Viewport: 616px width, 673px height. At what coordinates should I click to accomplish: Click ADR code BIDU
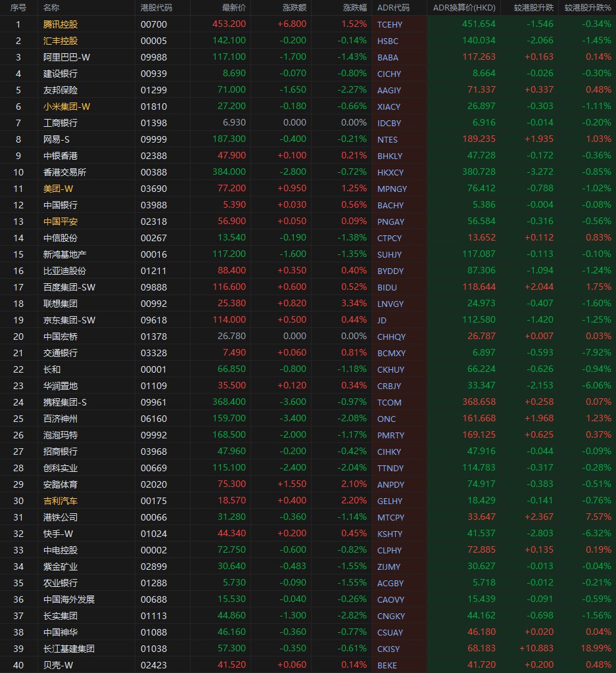point(387,287)
